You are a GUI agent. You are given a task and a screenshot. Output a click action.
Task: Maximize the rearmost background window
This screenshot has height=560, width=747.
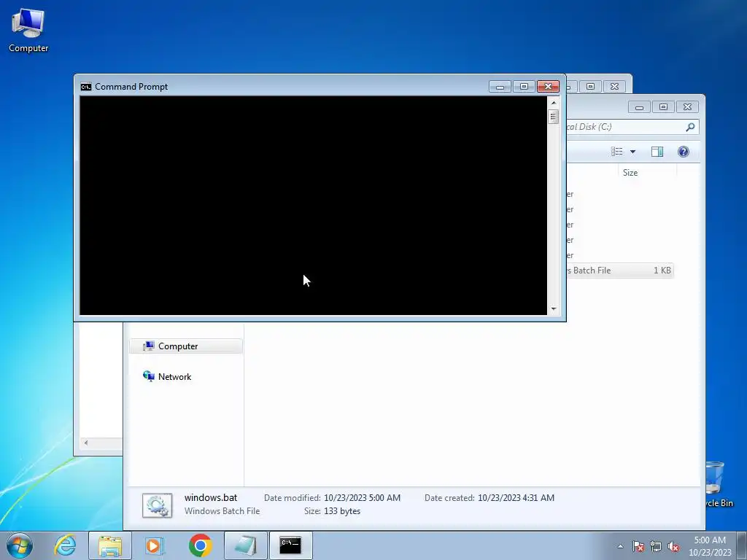point(590,87)
